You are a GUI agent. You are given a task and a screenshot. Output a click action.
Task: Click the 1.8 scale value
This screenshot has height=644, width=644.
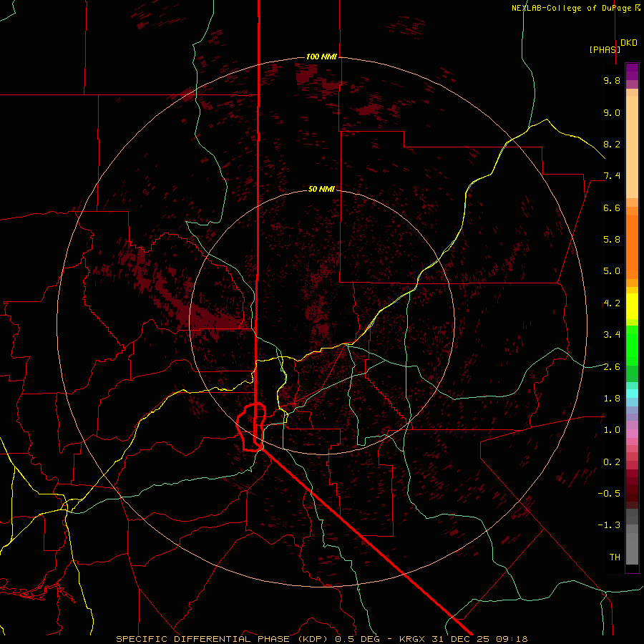pyautogui.click(x=612, y=399)
